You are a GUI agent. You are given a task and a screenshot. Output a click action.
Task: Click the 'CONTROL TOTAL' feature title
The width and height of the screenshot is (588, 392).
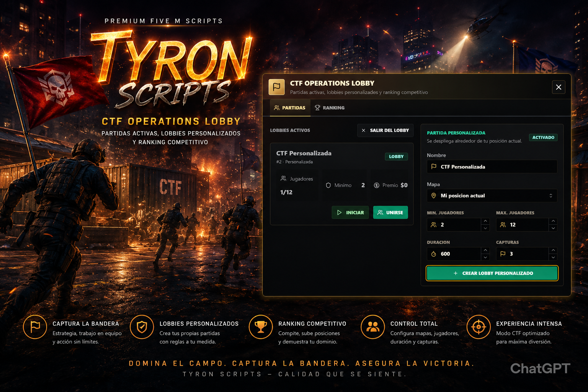click(x=414, y=324)
